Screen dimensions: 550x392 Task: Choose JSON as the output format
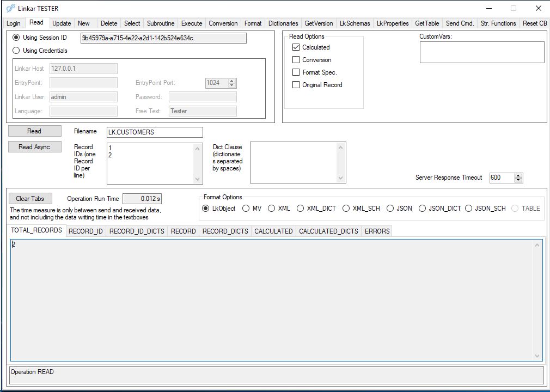(x=390, y=209)
